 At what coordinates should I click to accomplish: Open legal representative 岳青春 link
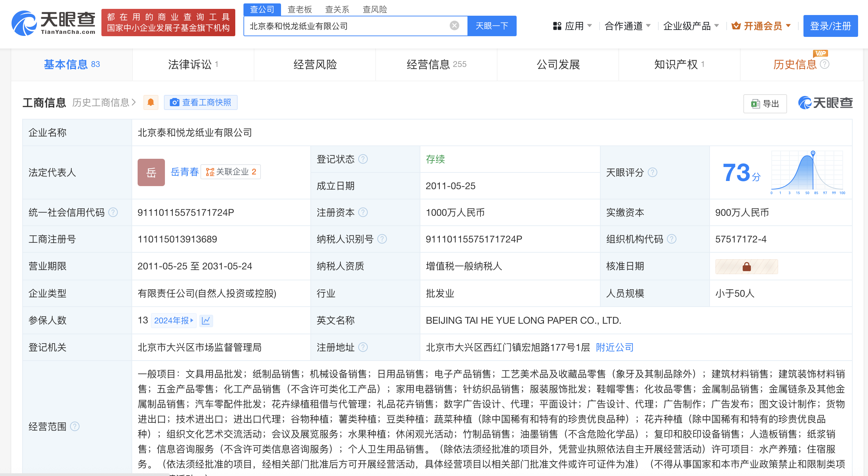click(x=184, y=172)
